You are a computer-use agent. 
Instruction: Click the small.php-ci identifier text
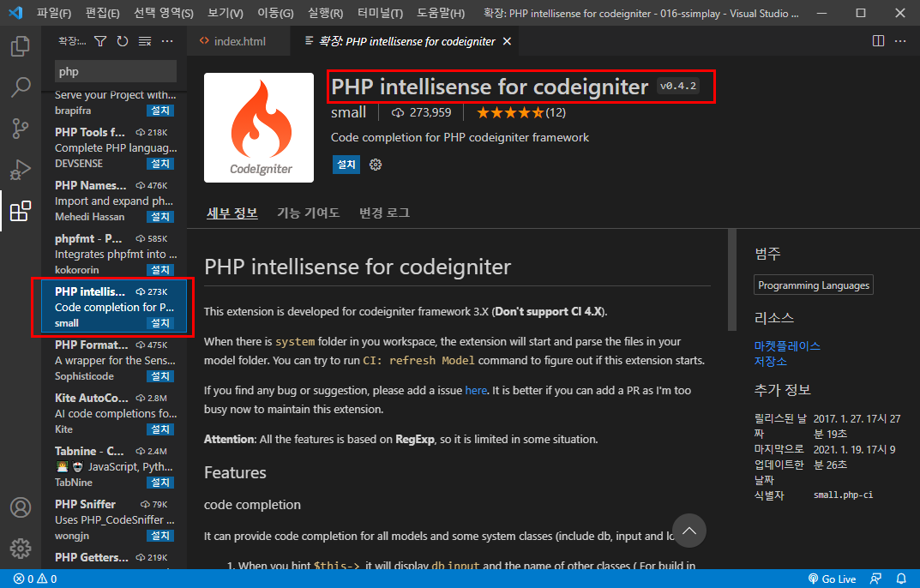click(x=843, y=495)
